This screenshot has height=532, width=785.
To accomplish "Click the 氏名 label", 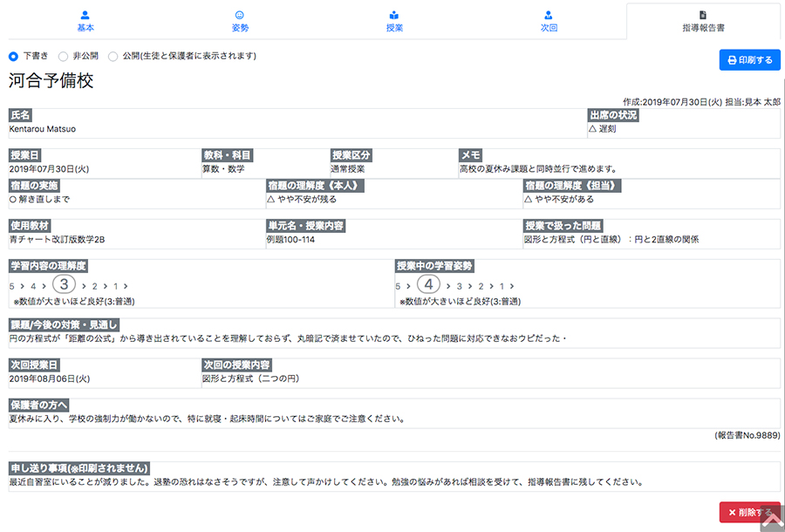I will 20,115.
